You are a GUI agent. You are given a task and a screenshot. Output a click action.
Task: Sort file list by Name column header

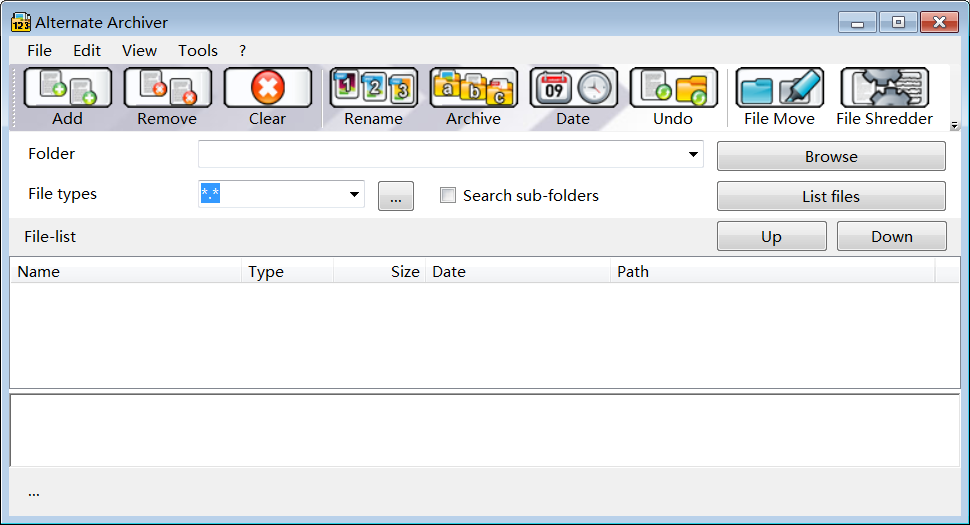pos(125,271)
